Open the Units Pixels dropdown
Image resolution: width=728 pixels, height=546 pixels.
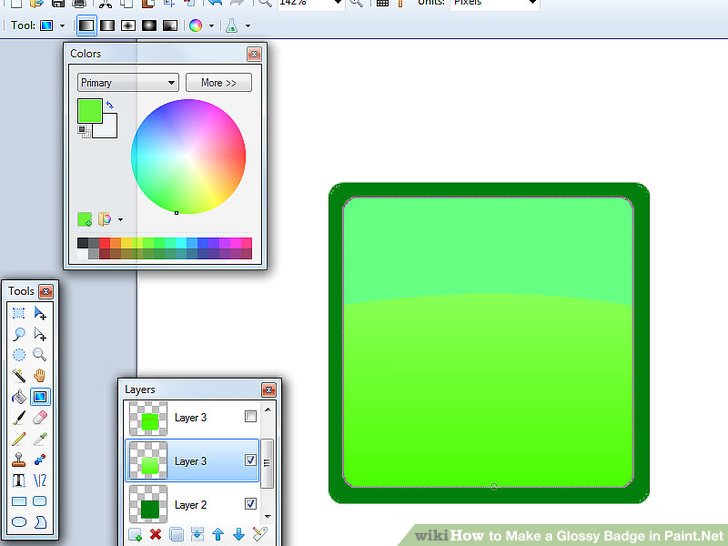pyautogui.click(x=533, y=3)
